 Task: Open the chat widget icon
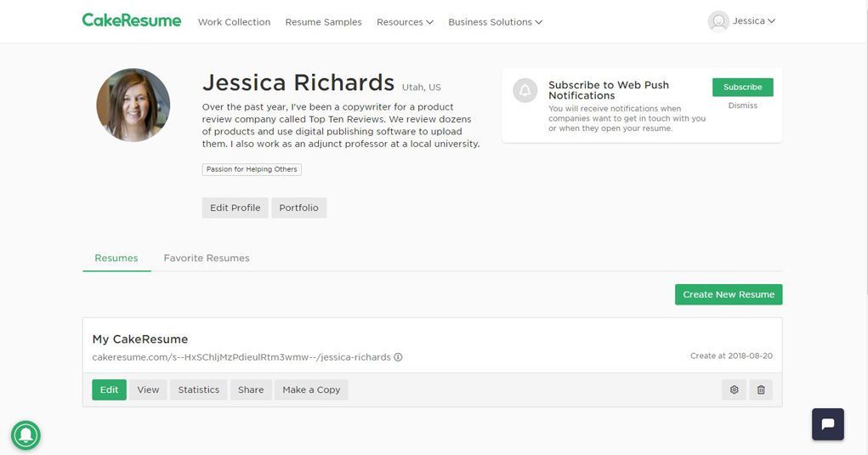pos(828,424)
